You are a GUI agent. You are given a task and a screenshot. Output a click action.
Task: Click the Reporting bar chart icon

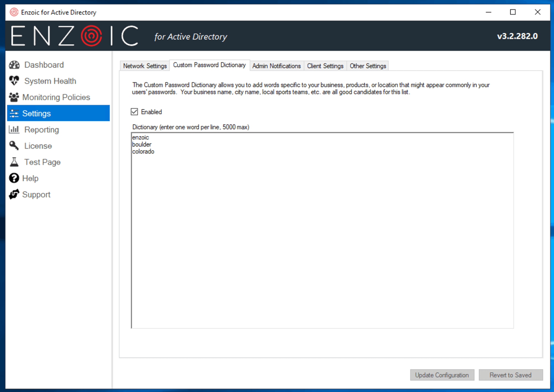[x=14, y=129]
